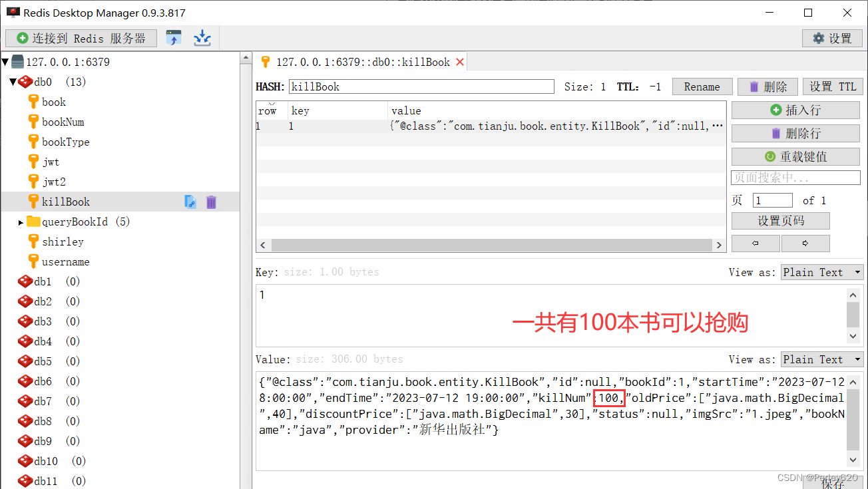This screenshot has height=489, width=868.
Task: Click the db8 database icon
Action: (x=25, y=421)
